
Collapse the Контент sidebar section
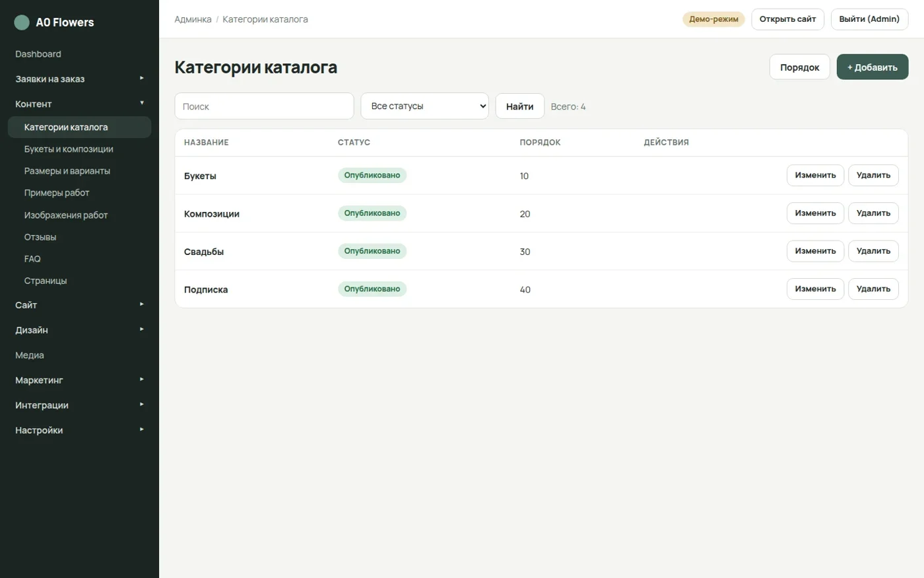pyautogui.click(x=79, y=104)
